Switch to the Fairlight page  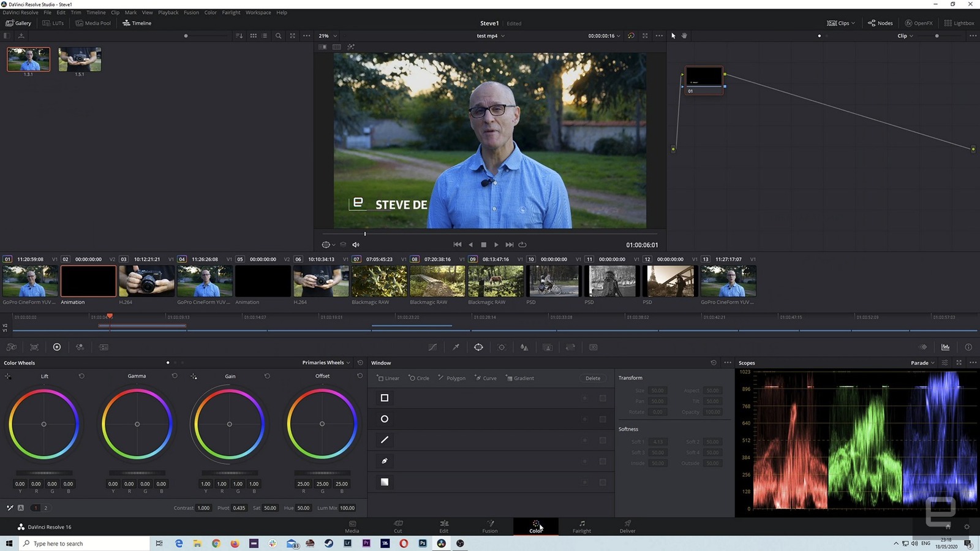pyautogui.click(x=581, y=526)
